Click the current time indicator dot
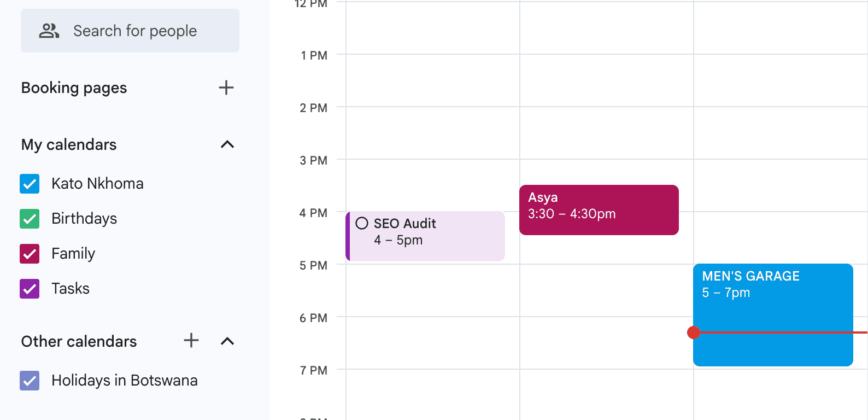The image size is (868, 420). [x=694, y=332]
